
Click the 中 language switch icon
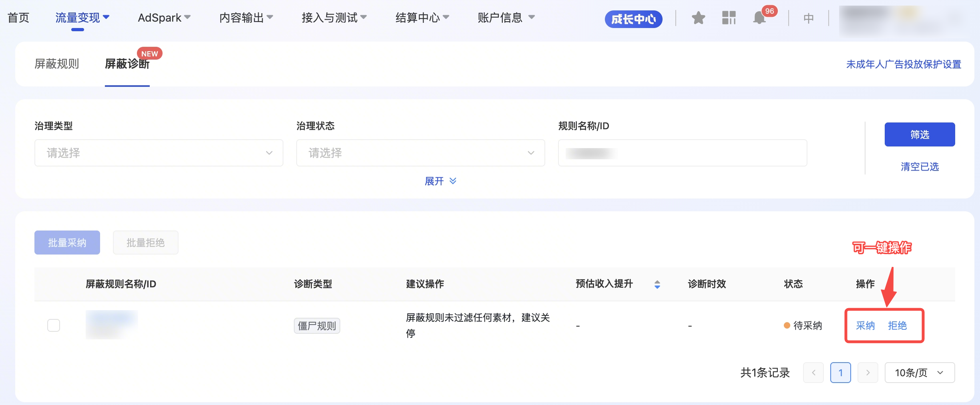(808, 18)
